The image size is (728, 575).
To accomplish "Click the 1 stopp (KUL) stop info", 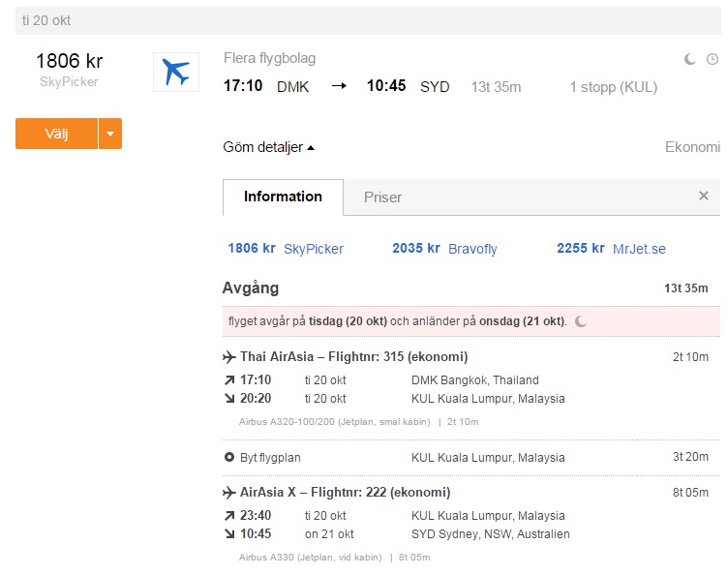I will pos(613,87).
